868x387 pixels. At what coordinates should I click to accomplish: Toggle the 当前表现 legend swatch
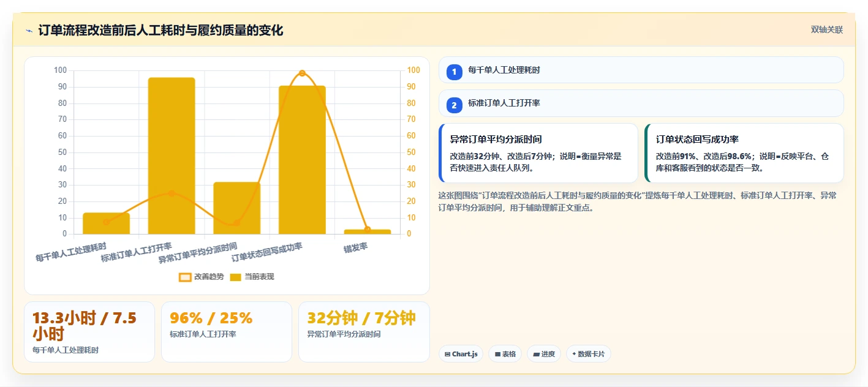[236, 277]
